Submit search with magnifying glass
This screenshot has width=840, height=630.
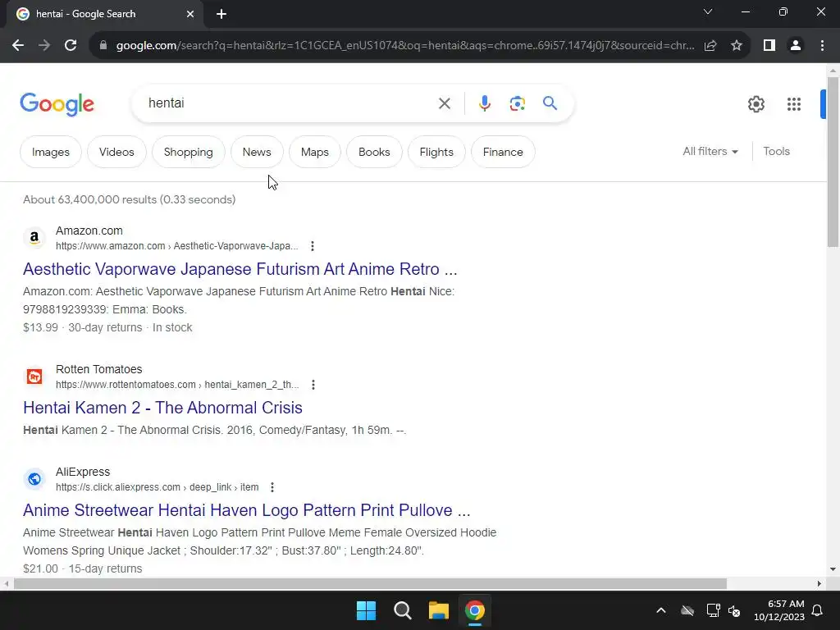[550, 103]
